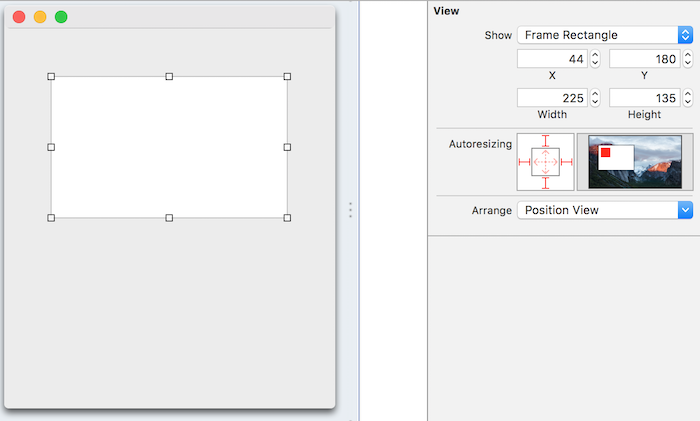
Task: Click the top-left resize handle of the view
Action: point(51,76)
